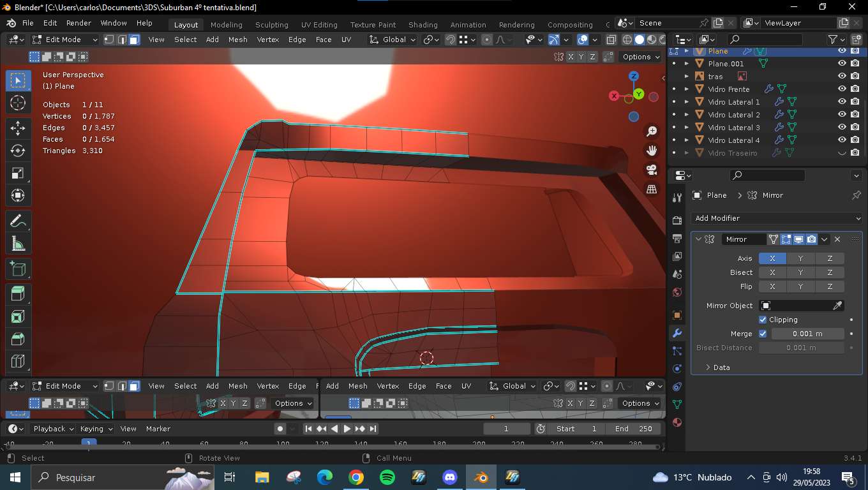Screen dimensions: 868x490
Task: Open the Scene properties tab
Action: (677, 274)
